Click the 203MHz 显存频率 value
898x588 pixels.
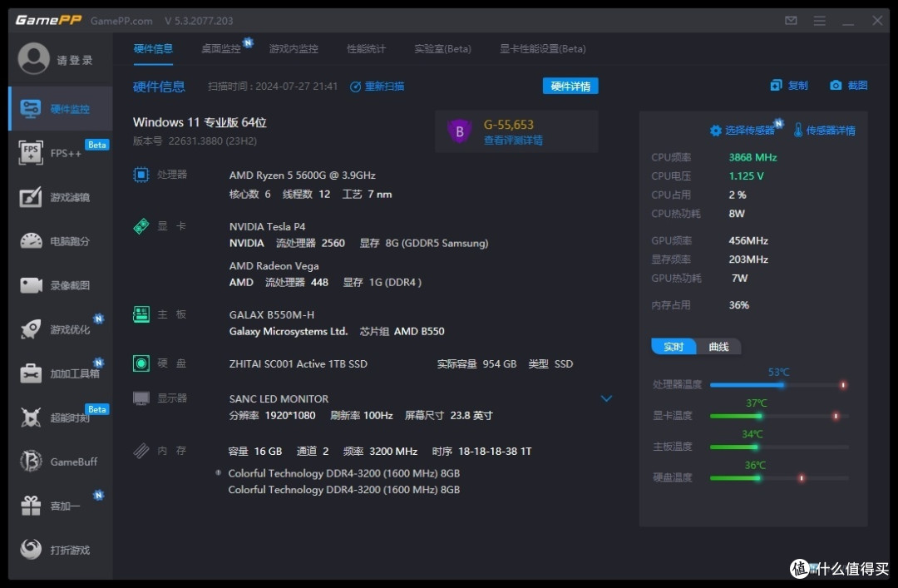(748, 259)
